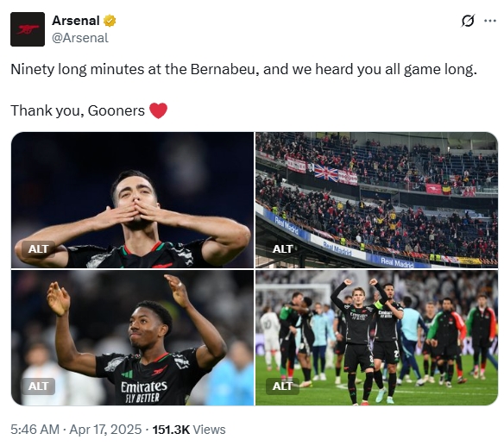Open the clapping player Emirates shirt photo
504x446 pixels.
point(132,337)
